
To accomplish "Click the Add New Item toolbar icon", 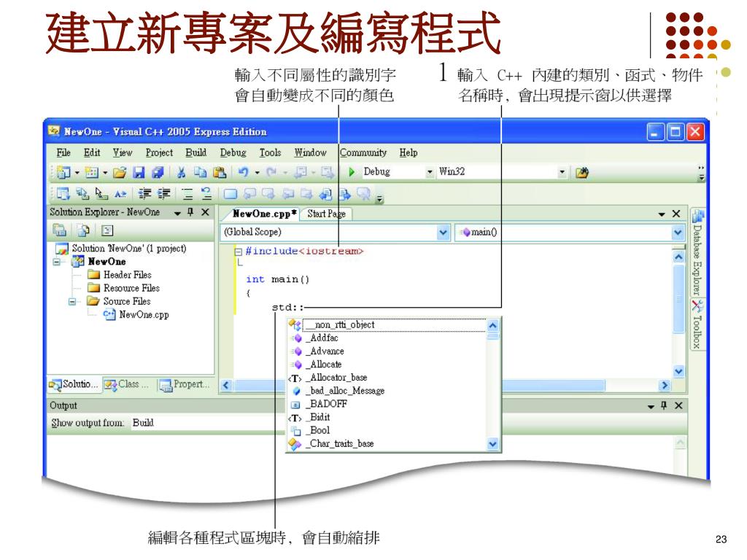I will click(91, 172).
